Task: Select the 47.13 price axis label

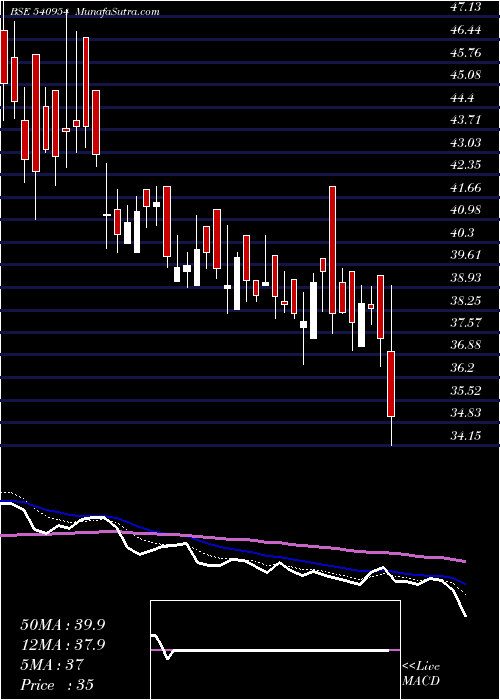Action: (466, 8)
